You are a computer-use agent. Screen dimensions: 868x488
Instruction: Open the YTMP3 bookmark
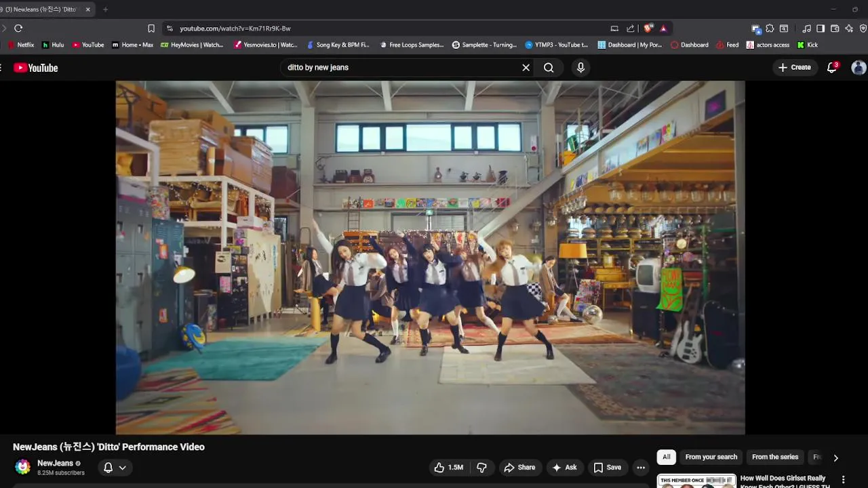(x=557, y=45)
